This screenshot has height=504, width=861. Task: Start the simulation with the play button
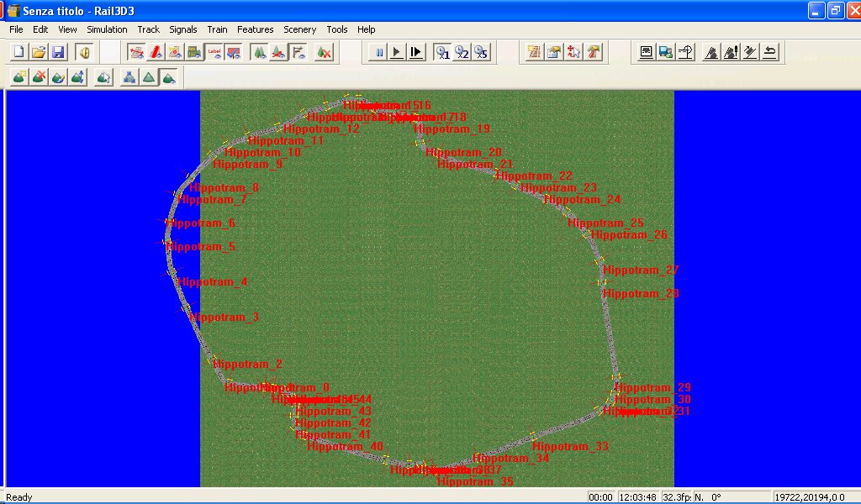coord(397,52)
